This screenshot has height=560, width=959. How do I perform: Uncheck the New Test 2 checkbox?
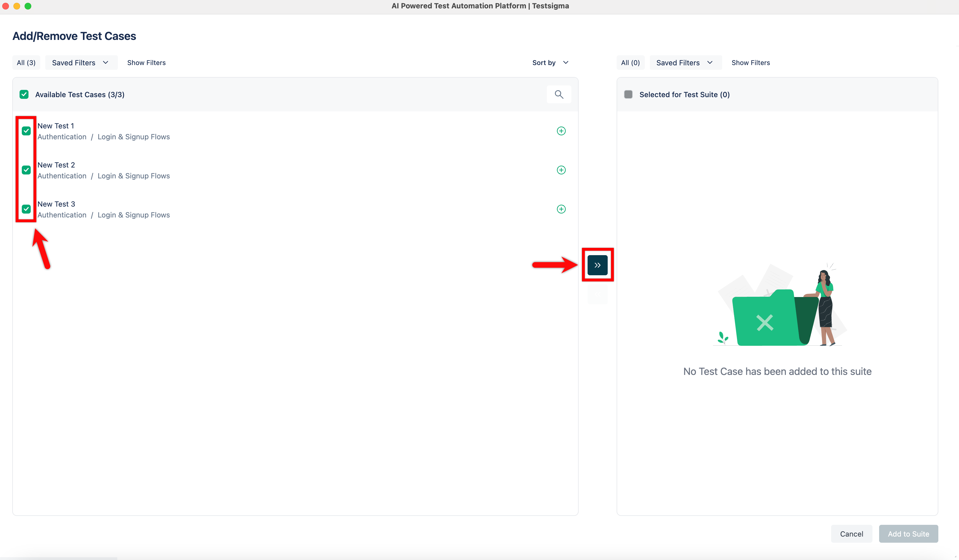click(26, 170)
